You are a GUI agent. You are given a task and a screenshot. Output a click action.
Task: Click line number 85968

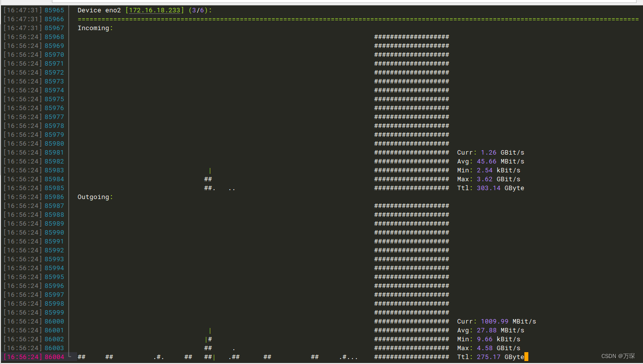pos(54,37)
